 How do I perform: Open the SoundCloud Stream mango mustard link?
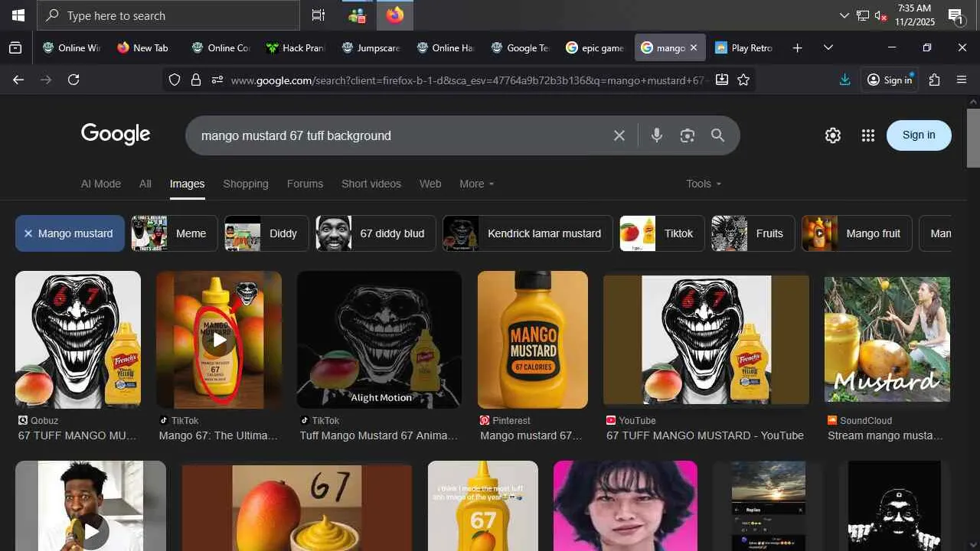(886, 435)
